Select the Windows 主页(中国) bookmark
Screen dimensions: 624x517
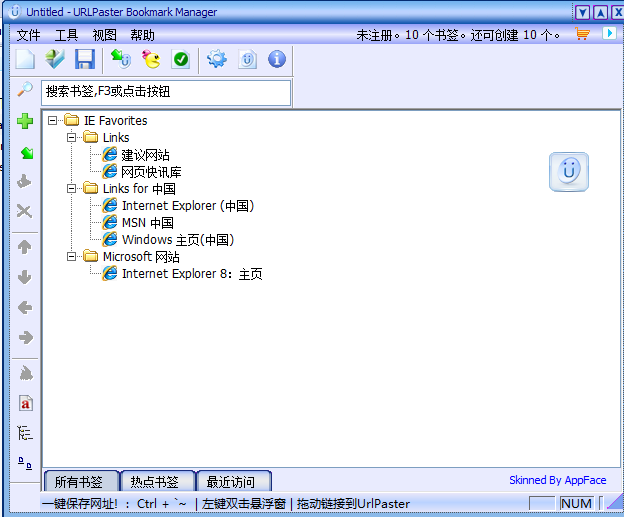pos(178,240)
